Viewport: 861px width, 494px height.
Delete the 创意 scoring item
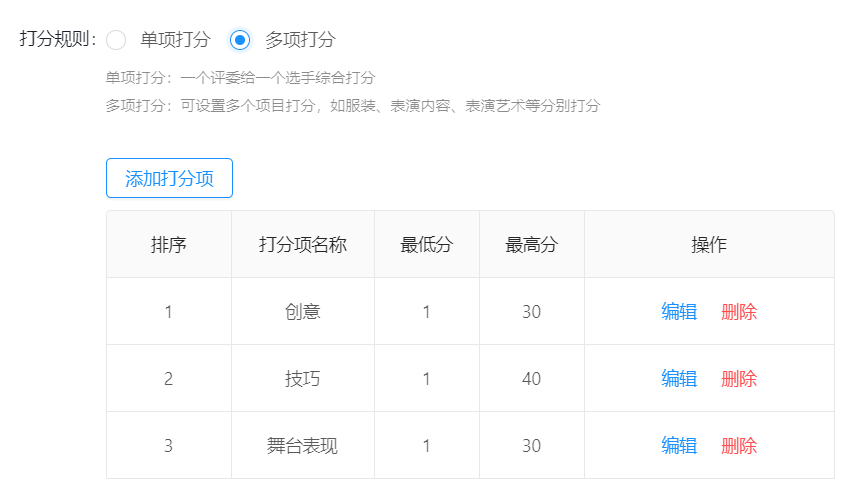pyautogui.click(x=739, y=312)
